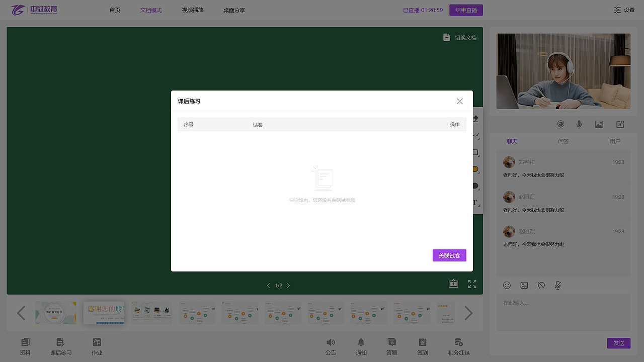Switch to the 问答 Q&A tab
Screen dimensions: 644x362
pyautogui.click(x=563, y=141)
